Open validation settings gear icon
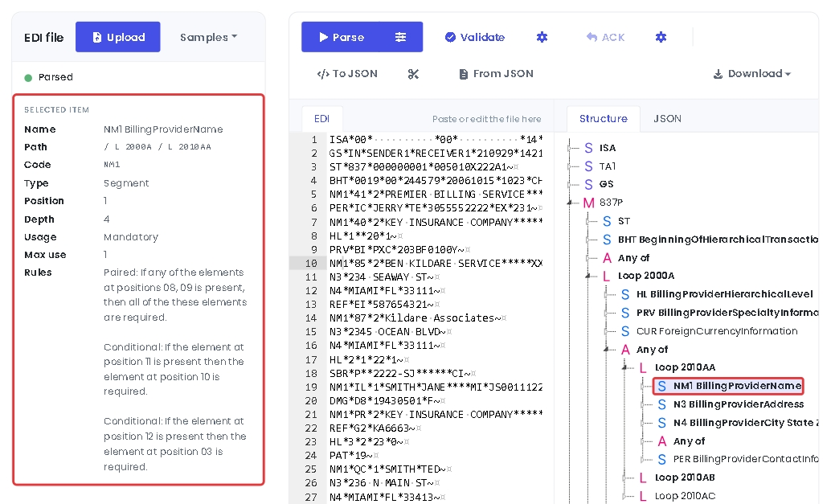831x504 pixels. [x=542, y=37]
